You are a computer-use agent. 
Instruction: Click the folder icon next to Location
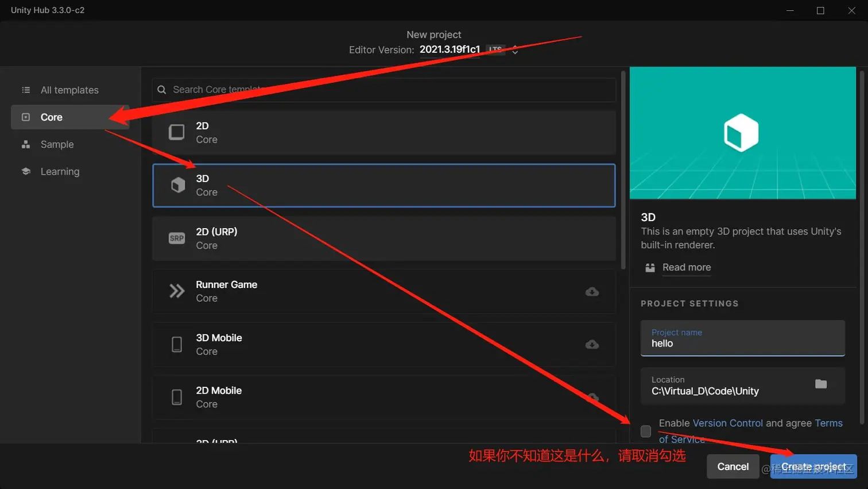821,385
